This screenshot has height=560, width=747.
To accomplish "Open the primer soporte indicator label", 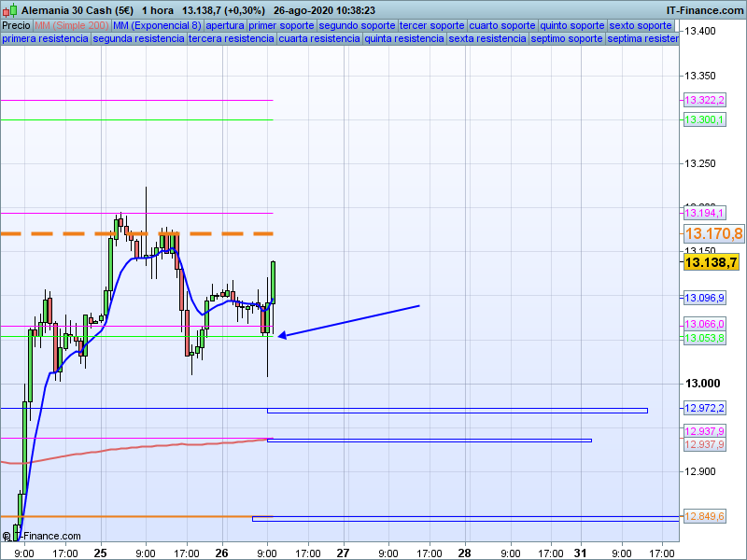I will pos(282,25).
